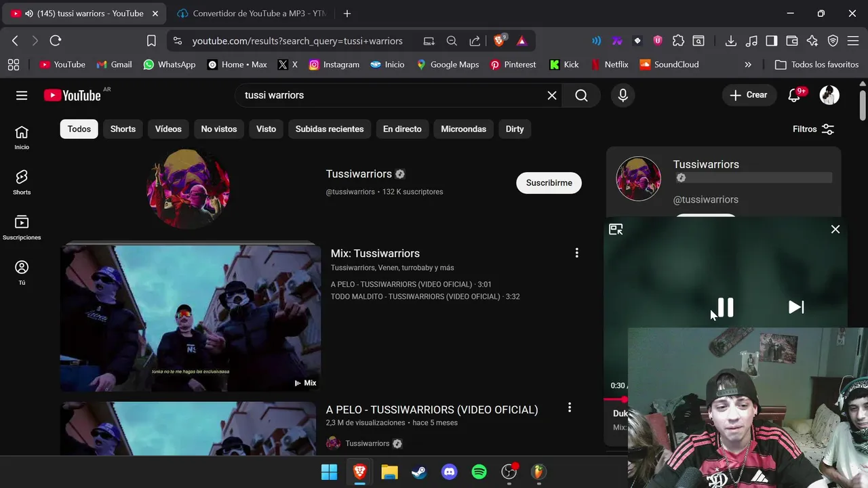This screenshot has height=488, width=868.
Task: Select the Subidas recientes chip
Action: pyautogui.click(x=330, y=129)
